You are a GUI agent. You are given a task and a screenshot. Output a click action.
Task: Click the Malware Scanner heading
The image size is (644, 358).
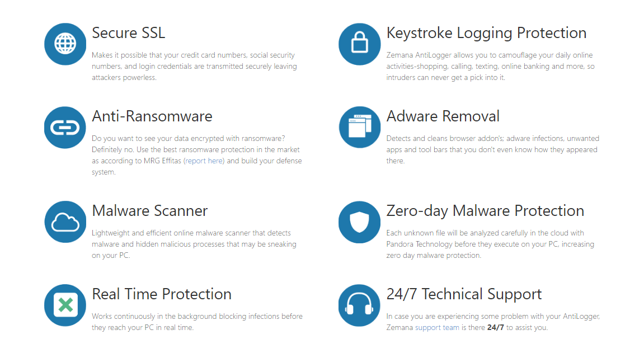pyautogui.click(x=149, y=211)
